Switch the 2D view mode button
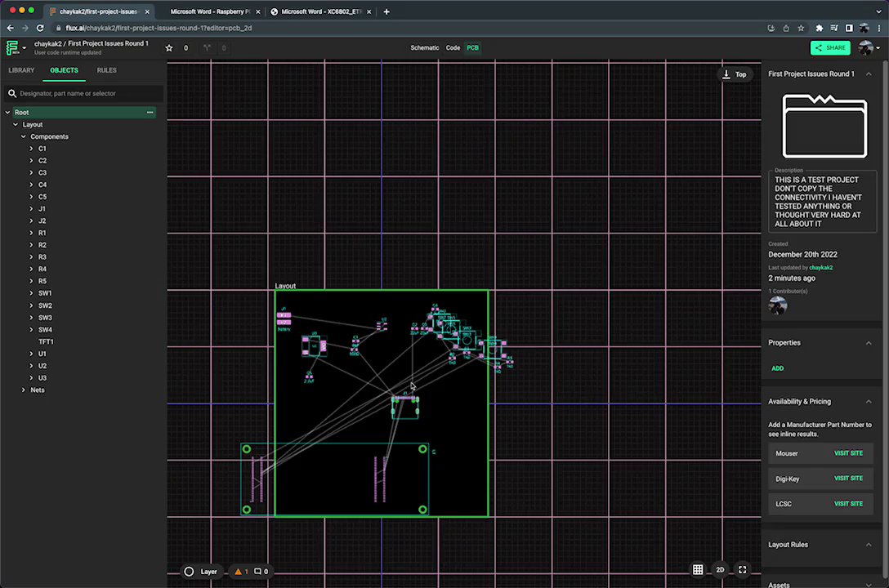Screen dimensions: 889x588 tap(720, 569)
